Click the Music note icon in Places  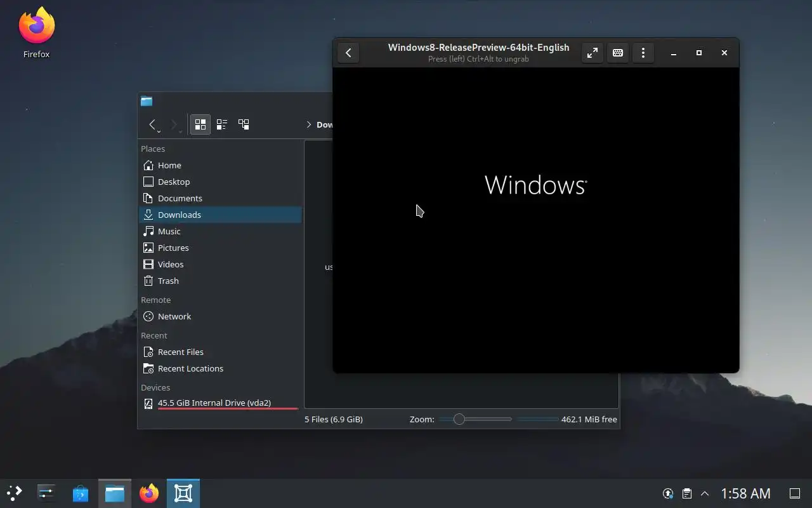point(148,231)
